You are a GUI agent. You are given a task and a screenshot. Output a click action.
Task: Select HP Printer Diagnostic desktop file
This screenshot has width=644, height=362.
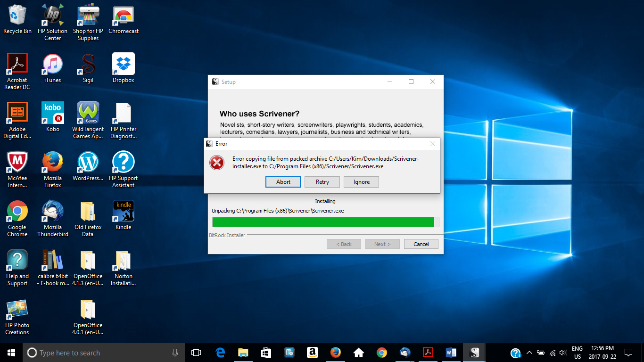(x=124, y=121)
